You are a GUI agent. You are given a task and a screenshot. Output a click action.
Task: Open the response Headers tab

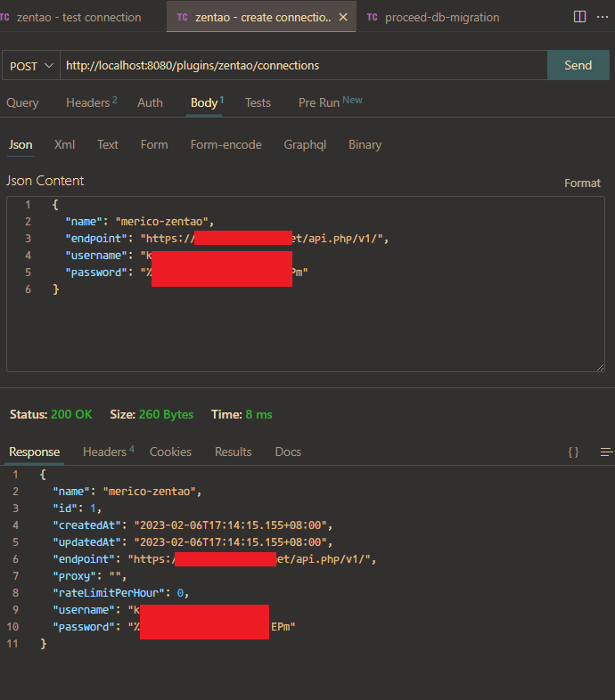click(109, 452)
